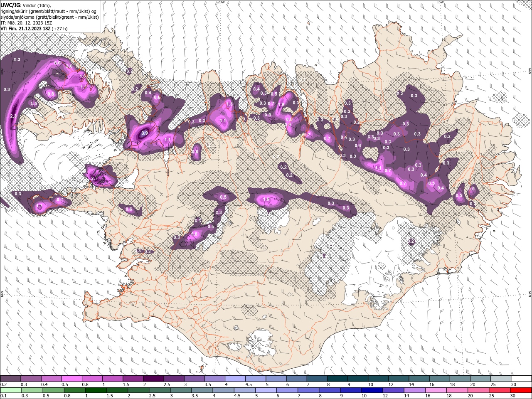532x399 pixels.
Task: Select the bright red swatch after 30 in rain legend
Action: [522, 390]
